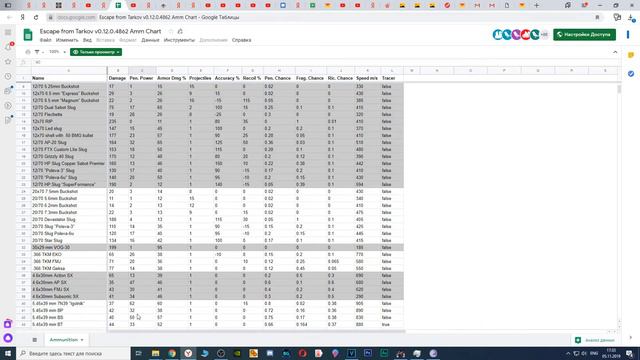Image resolution: width=640 pixels, height=360 pixels.
Task: Click the first teal collaborator avatar
Action: tap(498, 35)
